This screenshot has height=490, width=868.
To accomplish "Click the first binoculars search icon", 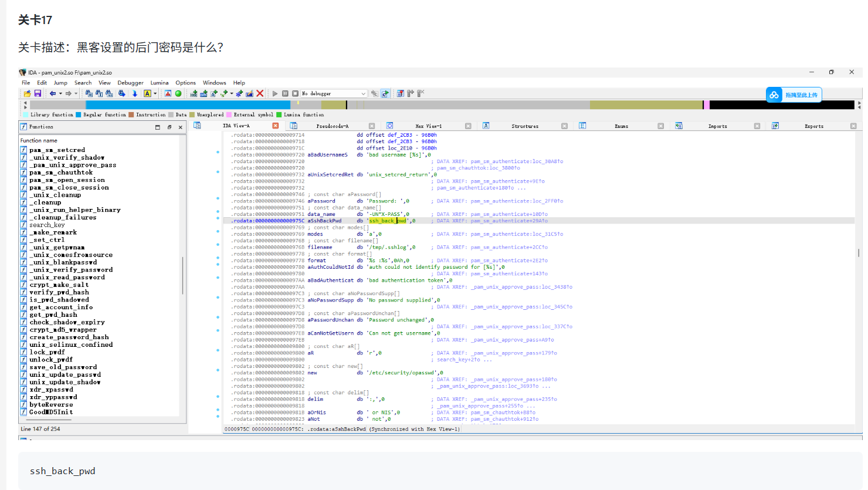I will click(x=89, y=93).
